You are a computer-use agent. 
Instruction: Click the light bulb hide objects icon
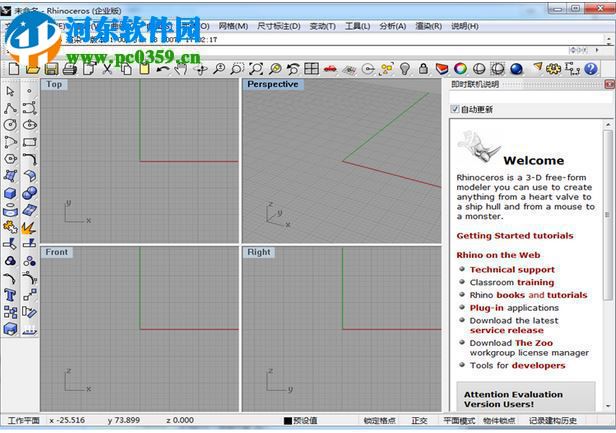pyautogui.click(x=405, y=69)
